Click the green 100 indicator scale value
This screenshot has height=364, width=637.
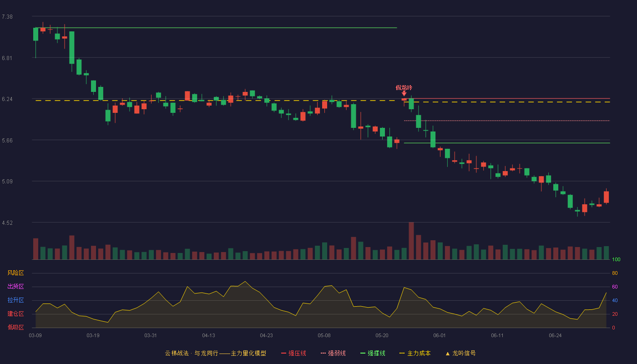pyautogui.click(x=616, y=260)
